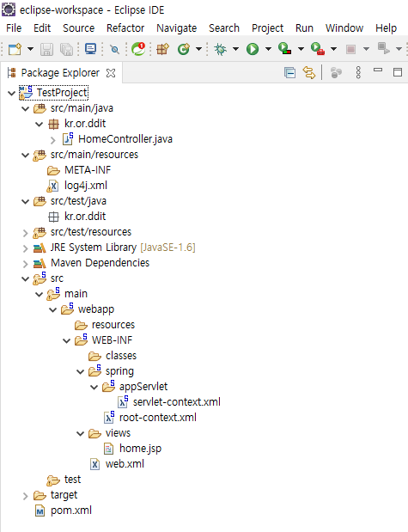Click the Relaunch icon with red badge
The width and height of the screenshot is (408, 532).
tap(138, 49)
